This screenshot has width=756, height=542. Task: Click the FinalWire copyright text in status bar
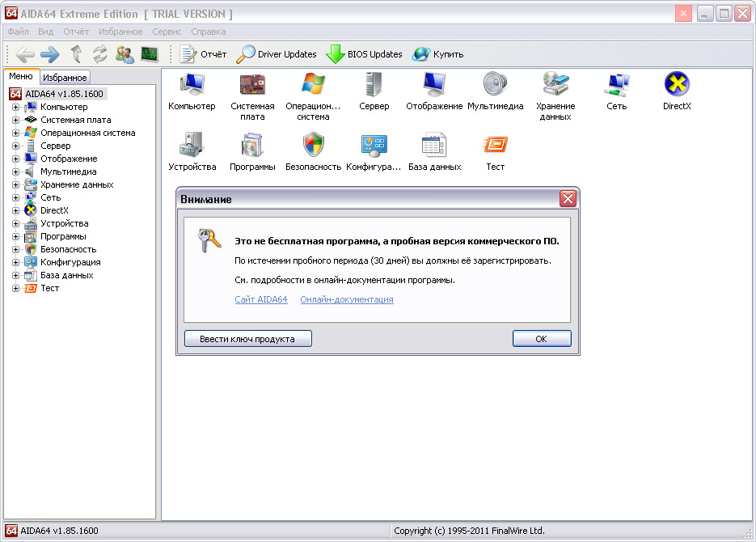(x=469, y=531)
